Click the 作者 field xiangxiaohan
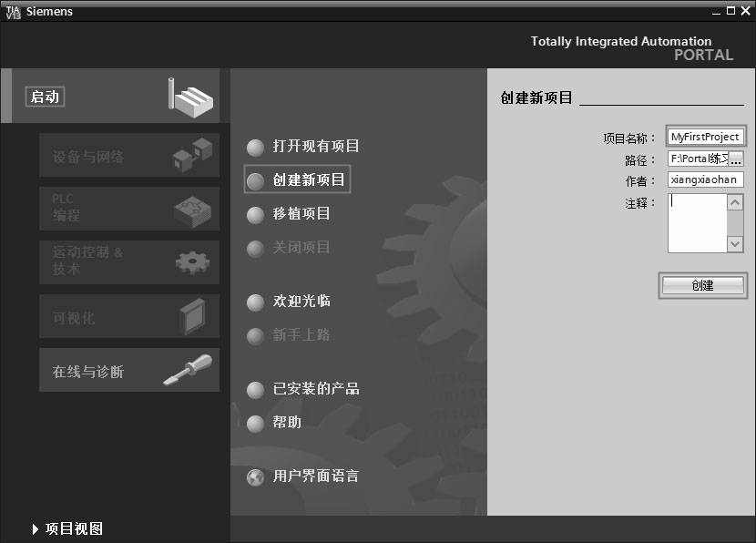This screenshot has width=756, height=543. (705, 179)
